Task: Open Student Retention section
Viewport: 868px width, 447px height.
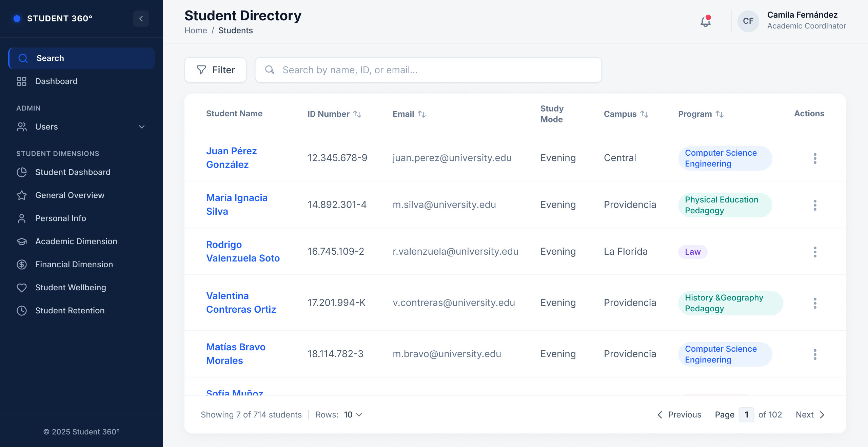Action: click(x=81, y=311)
